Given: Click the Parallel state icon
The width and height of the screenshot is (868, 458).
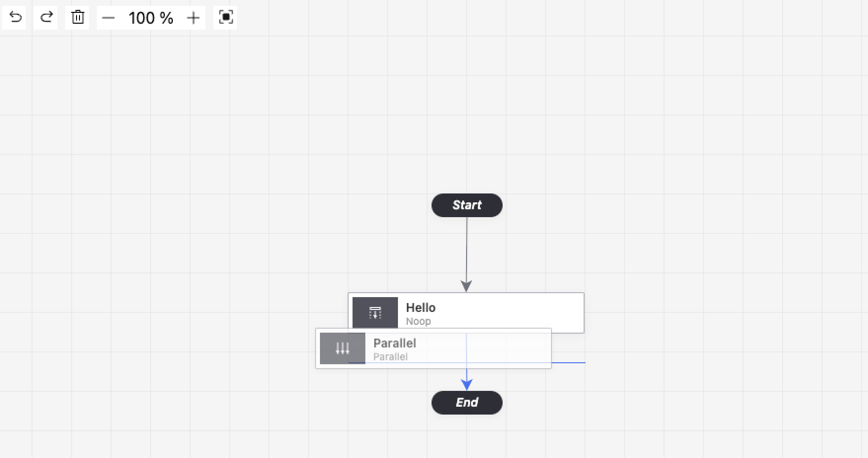Looking at the screenshot, I should pyautogui.click(x=343, y=348).
